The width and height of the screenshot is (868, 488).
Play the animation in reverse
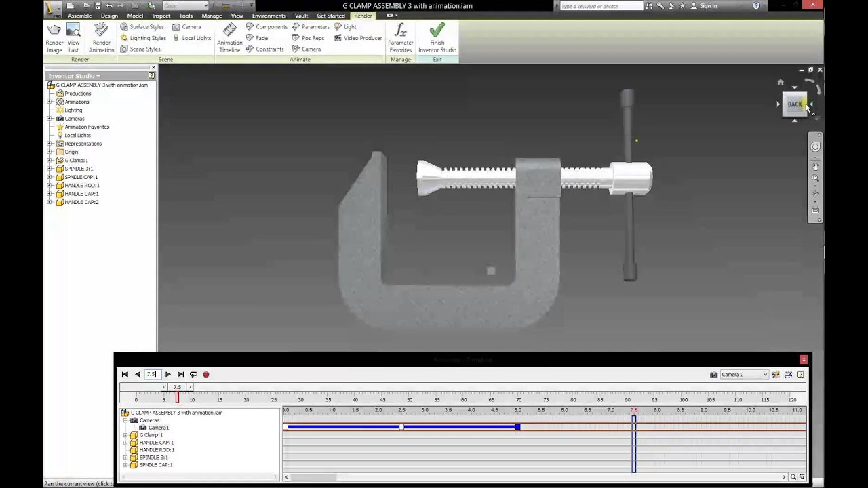click(x=138, y=374)
